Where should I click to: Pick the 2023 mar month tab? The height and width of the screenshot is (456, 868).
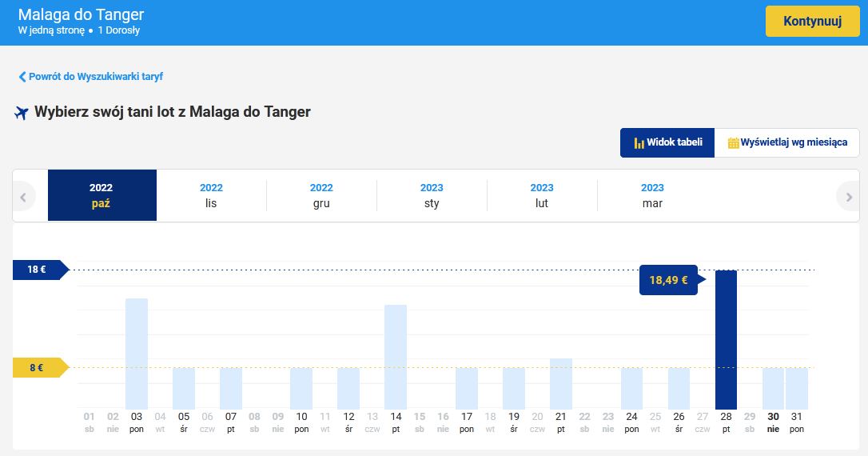pos(652,196)
